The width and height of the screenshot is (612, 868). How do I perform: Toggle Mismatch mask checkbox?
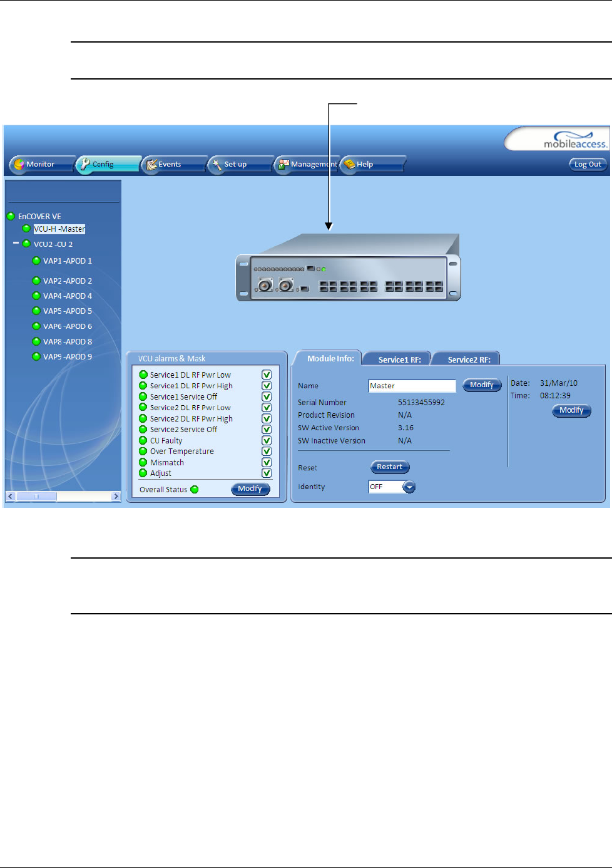[x=267, y=462]
